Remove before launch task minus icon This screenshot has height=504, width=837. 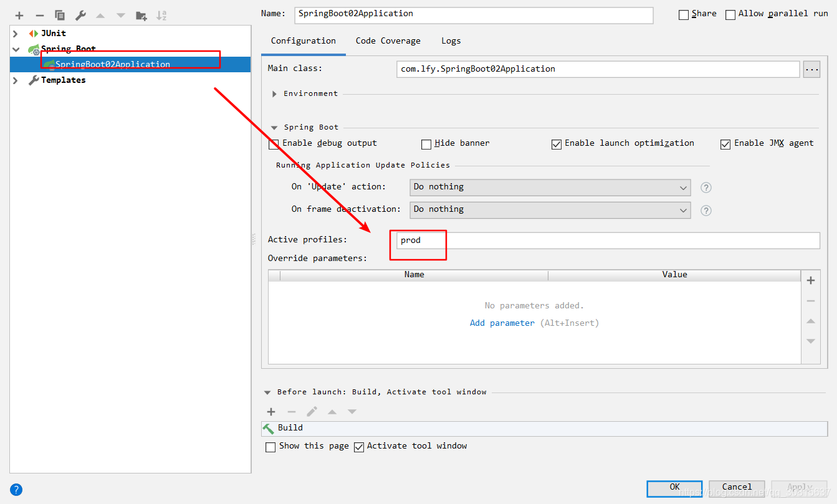[292, 411]
